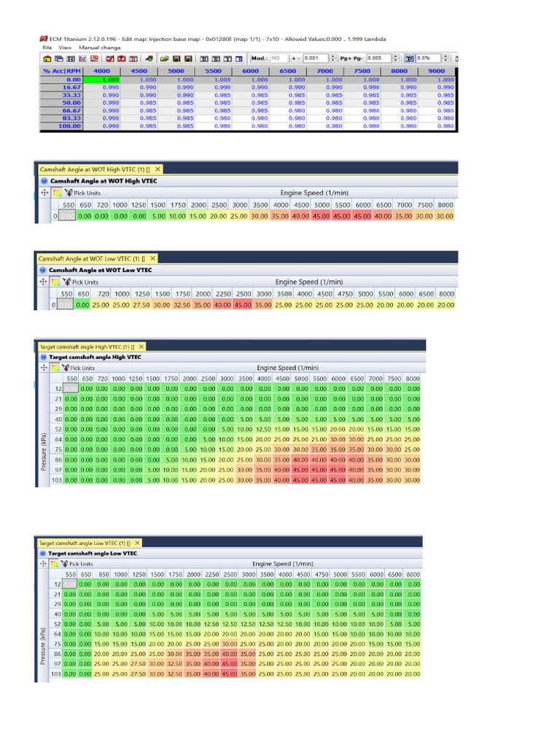Click the red-green sphere icon in ECM toolbar
The height and width of the screenshot is (747, 560).
(149, 58)
